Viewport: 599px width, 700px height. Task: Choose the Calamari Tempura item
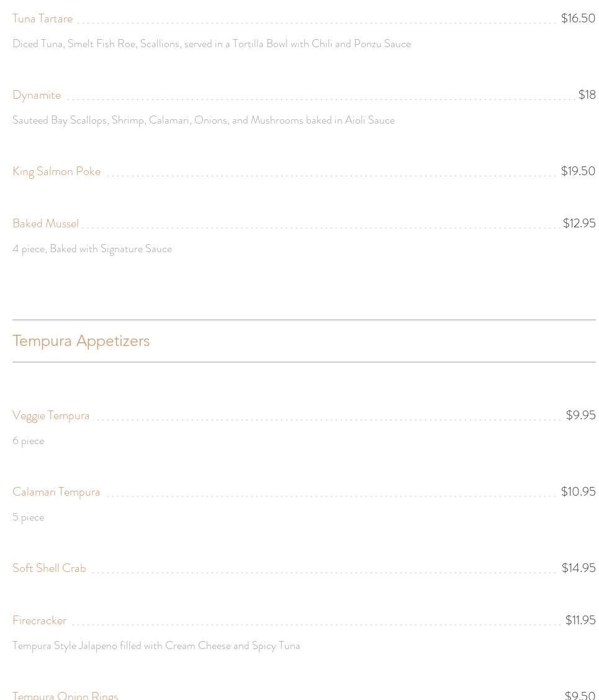tap(56, 492)
